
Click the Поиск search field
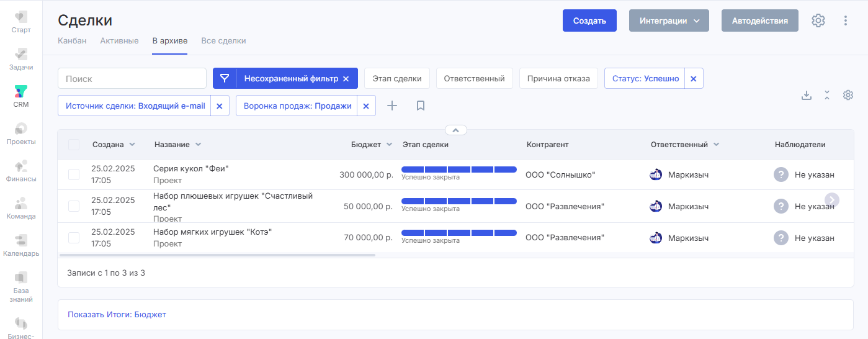[x=132, y=79]
